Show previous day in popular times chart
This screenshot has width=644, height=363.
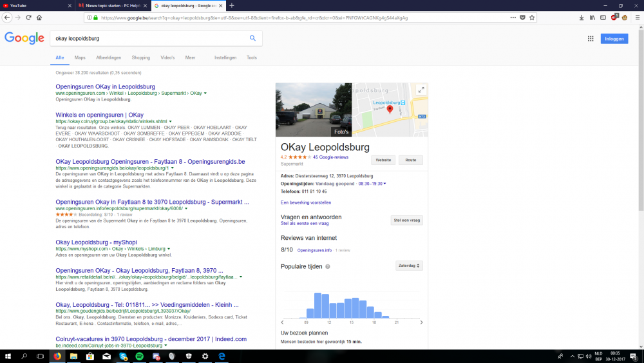point(282,322)
